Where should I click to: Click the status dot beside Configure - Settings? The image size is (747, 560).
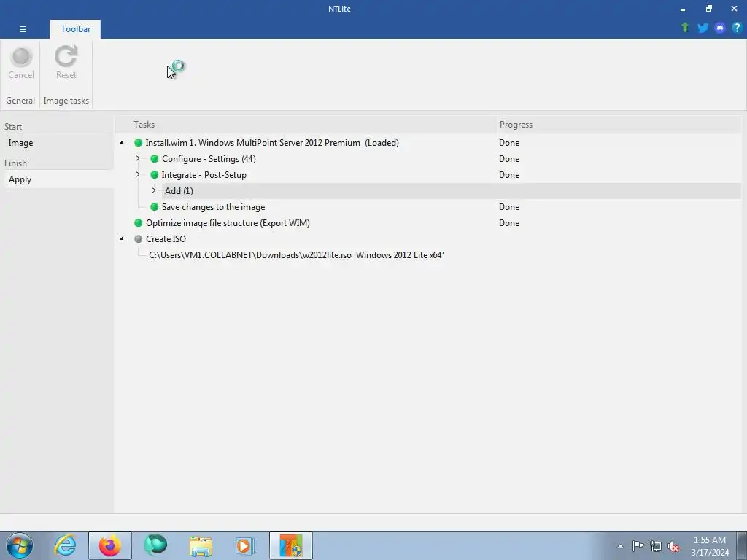pos(155,159)
